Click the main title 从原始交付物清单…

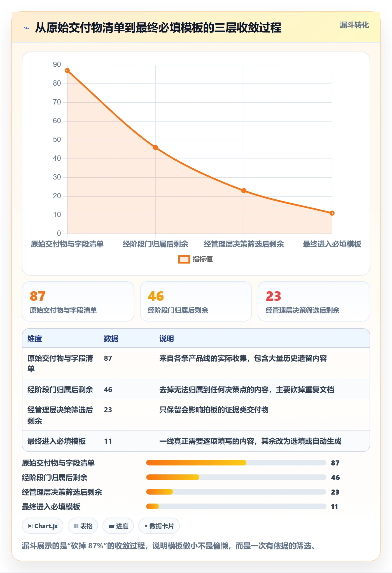158,28
